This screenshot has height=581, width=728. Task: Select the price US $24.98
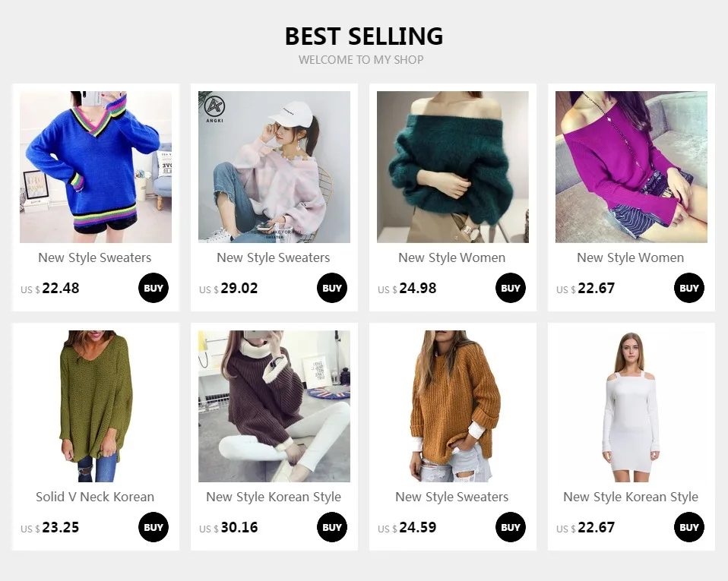click(x=407, y=288)
